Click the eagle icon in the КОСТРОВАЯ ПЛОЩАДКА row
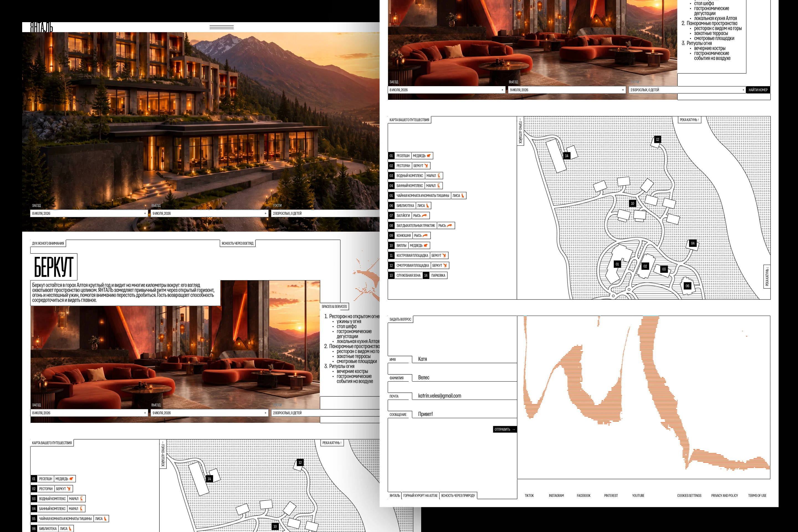Screen dimensions: 798x532 pyautogui.click(x=444, y=255)
